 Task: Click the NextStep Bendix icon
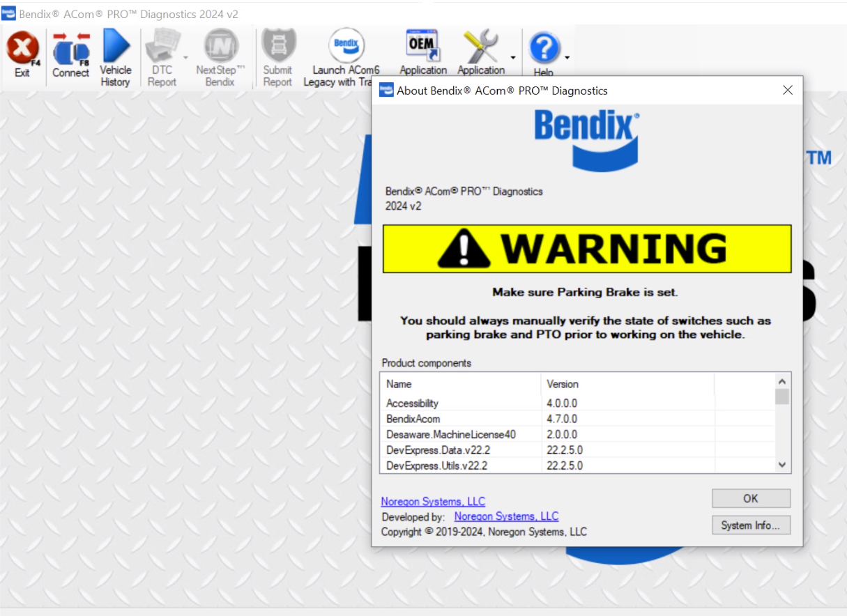click(220, 47)
